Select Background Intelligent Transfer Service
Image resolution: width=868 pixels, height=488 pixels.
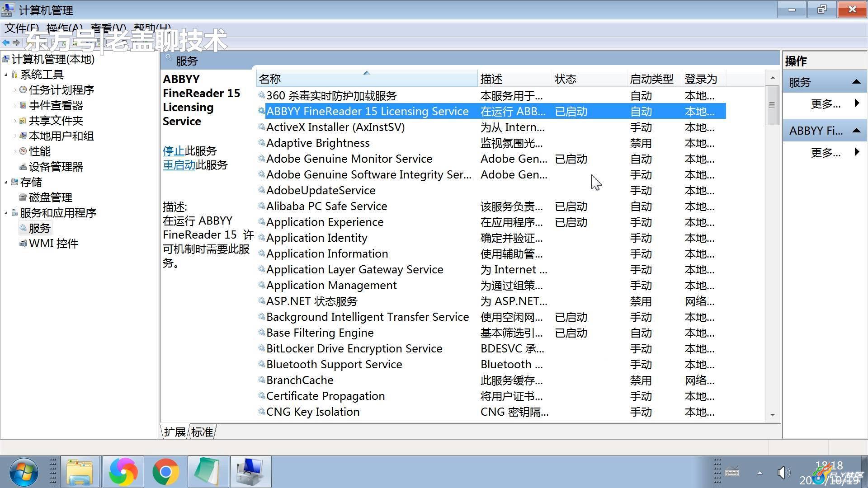pos(491,317)
